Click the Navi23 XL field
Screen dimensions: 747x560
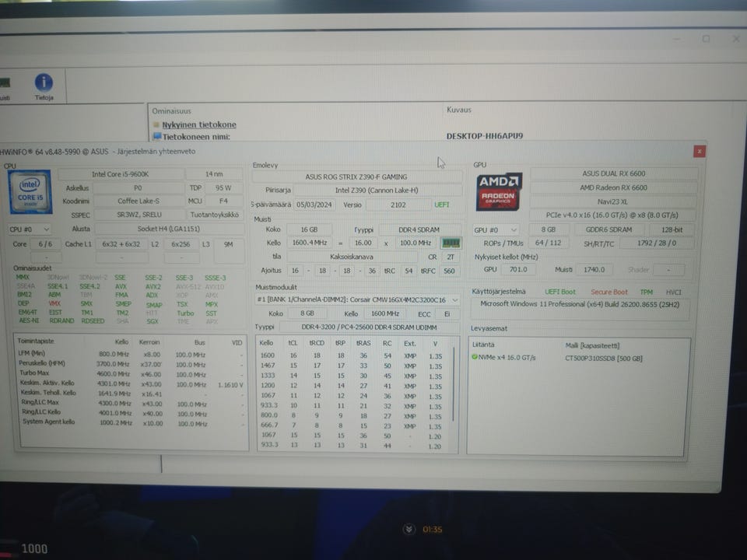click(x=612, y=201)
